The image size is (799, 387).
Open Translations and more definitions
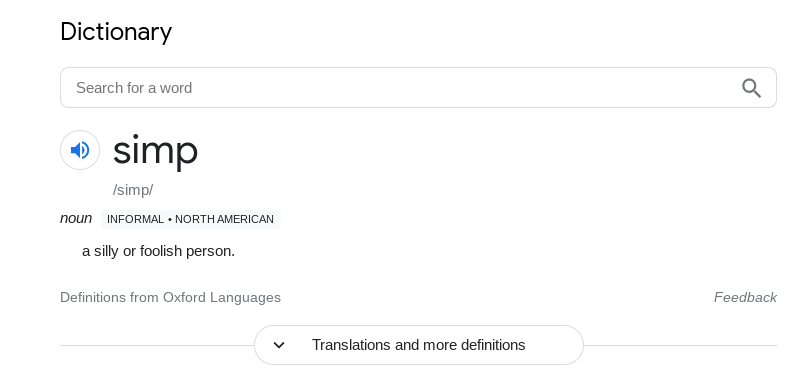tap(418, 345)
